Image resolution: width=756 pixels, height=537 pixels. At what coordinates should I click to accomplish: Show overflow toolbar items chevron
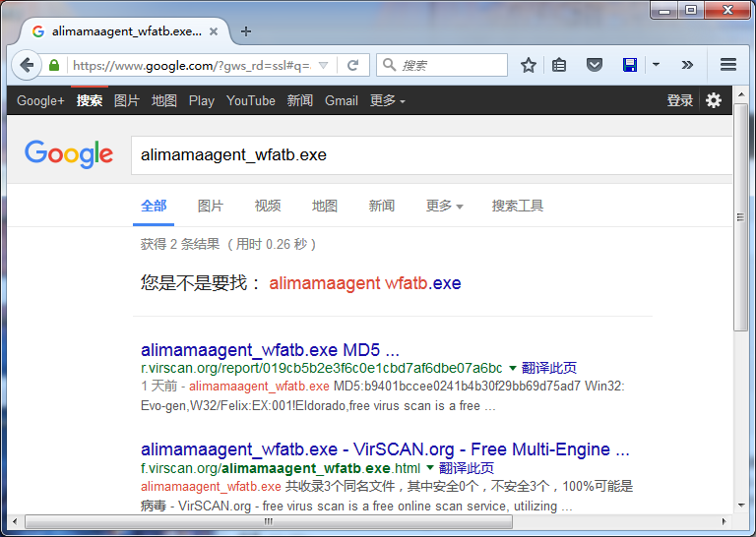(687, 66)
